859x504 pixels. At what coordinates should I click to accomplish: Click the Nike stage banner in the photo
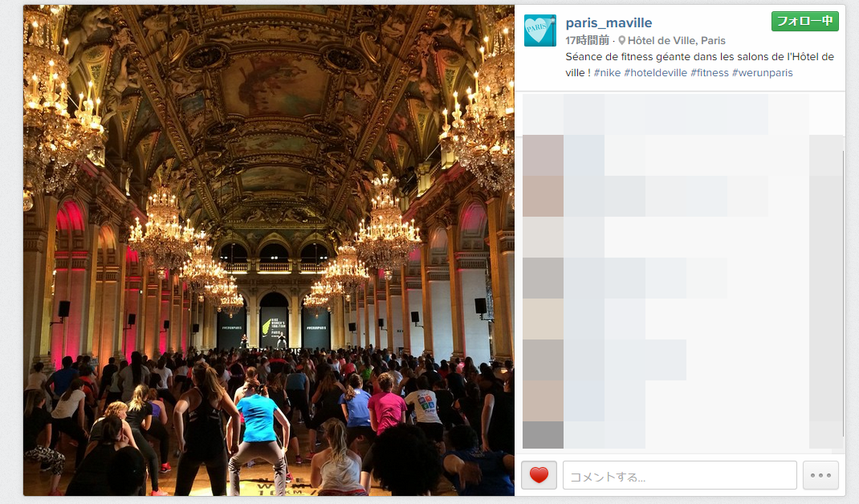(274, 327)
